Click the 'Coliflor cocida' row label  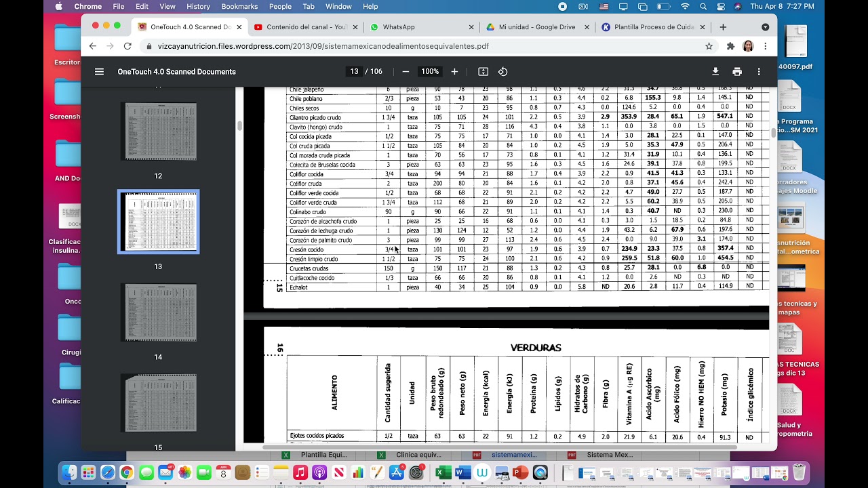click(306, 174)
